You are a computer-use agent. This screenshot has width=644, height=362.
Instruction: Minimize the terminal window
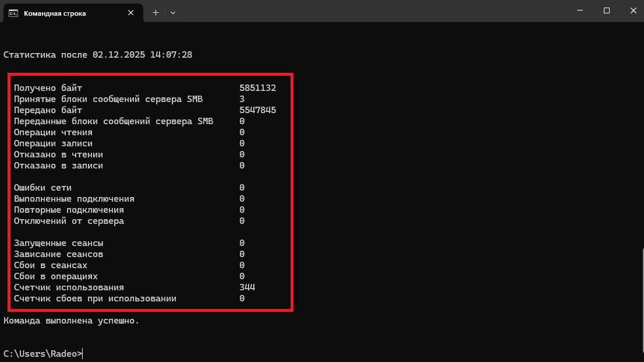(579, 10)
